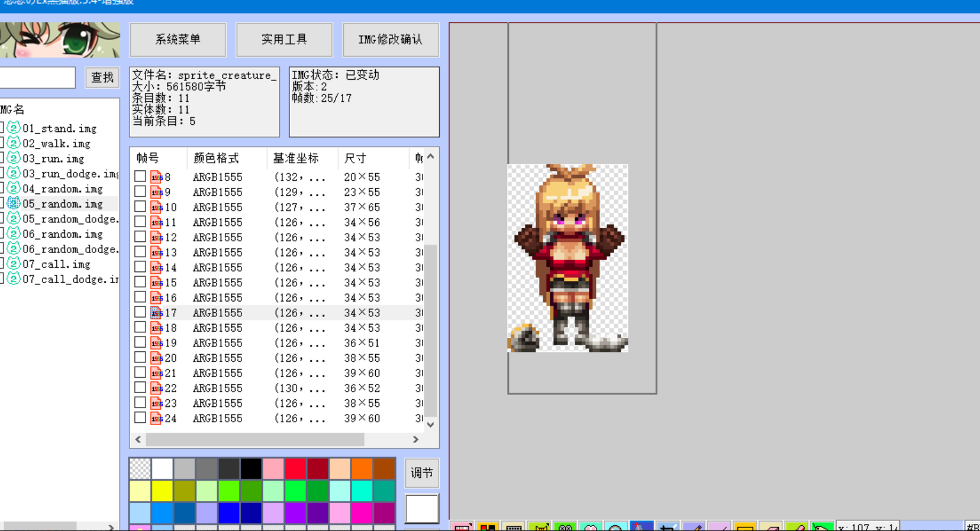The image size is (980, 531).
Task: Click the icon beside 06_random.img
Action: [x=14, y=234]
